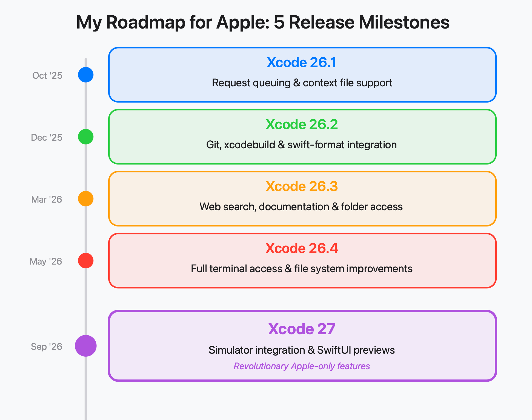532x420 pixels.
Task: Click 'Request queuing & context file support' text
Action: point(302,83)
